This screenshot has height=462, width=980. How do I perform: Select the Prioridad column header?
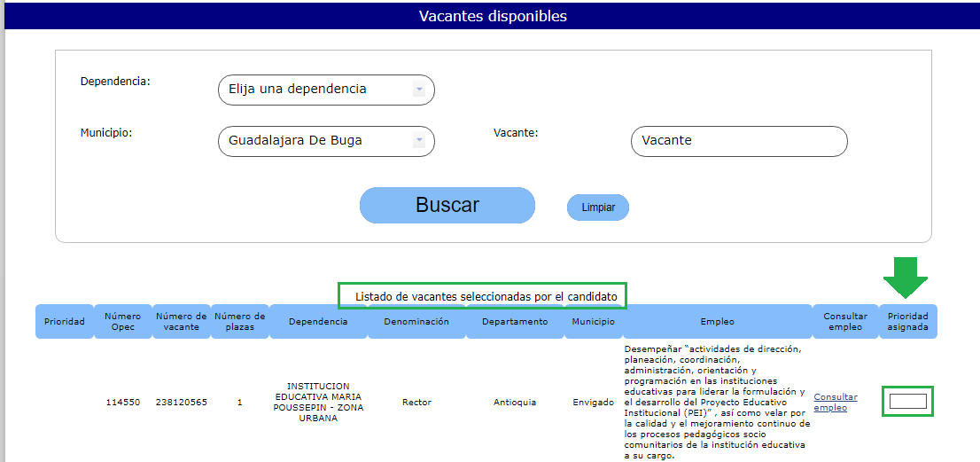click(65, 322)
